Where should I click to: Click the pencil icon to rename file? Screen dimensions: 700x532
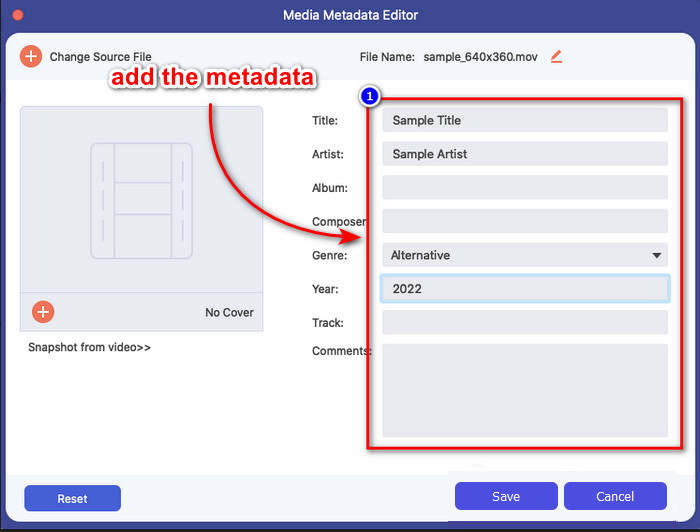pyautogui.click(x=556, y=57)
